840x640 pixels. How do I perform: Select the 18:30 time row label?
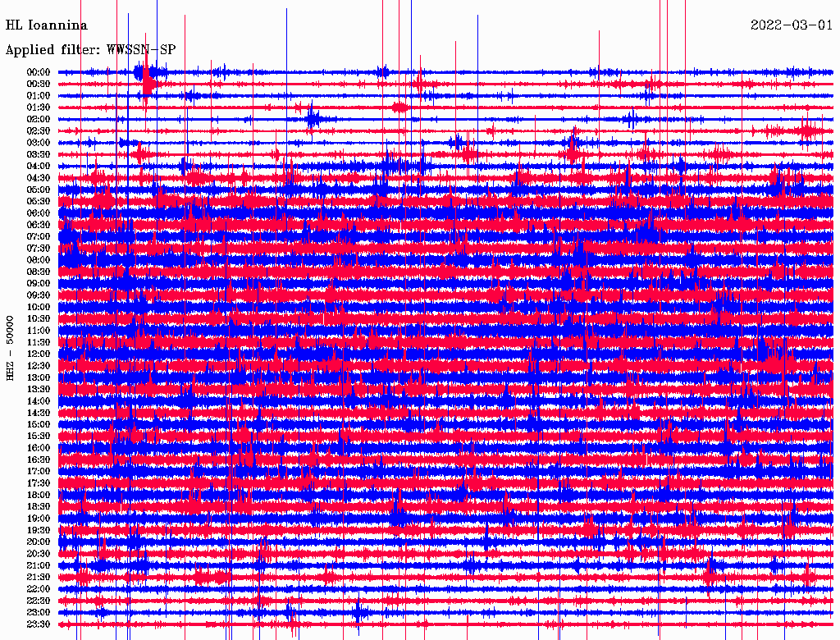click(x=39, y=506)
